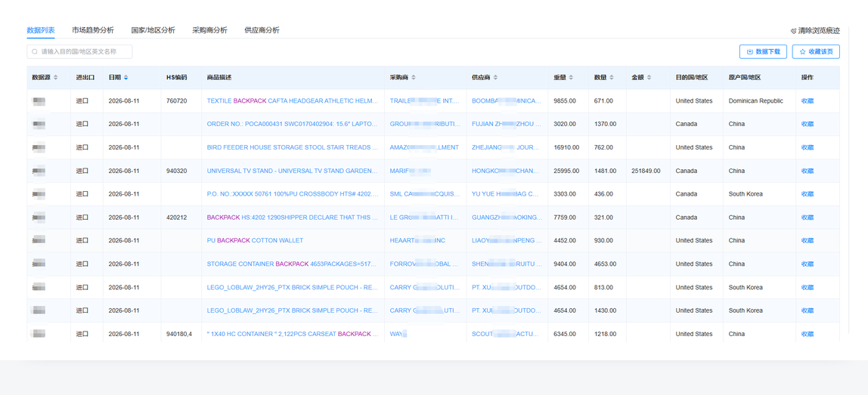The image size is (868, 395).
Task: Open 采购商分析 tab
Action: (x=209, y=30)
